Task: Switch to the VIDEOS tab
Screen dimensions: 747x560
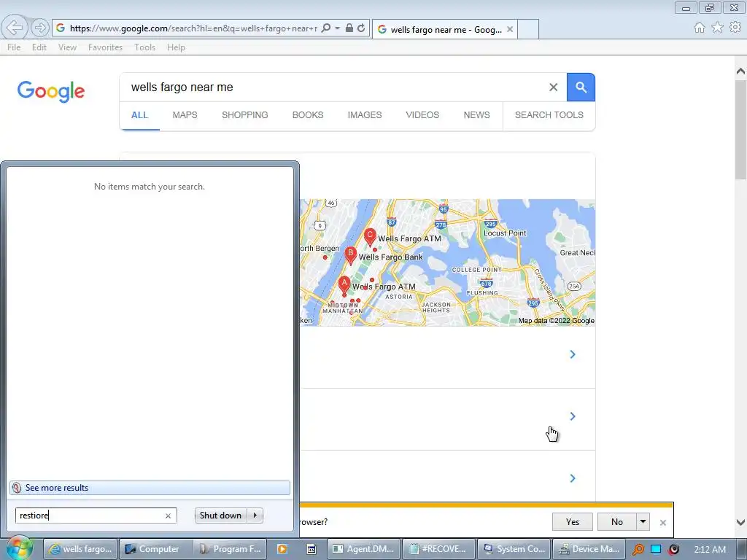Action: coord(422,114)
